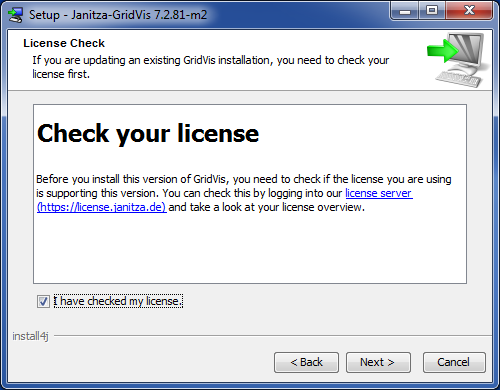Cancel the GridVis installation

point(454,362)
